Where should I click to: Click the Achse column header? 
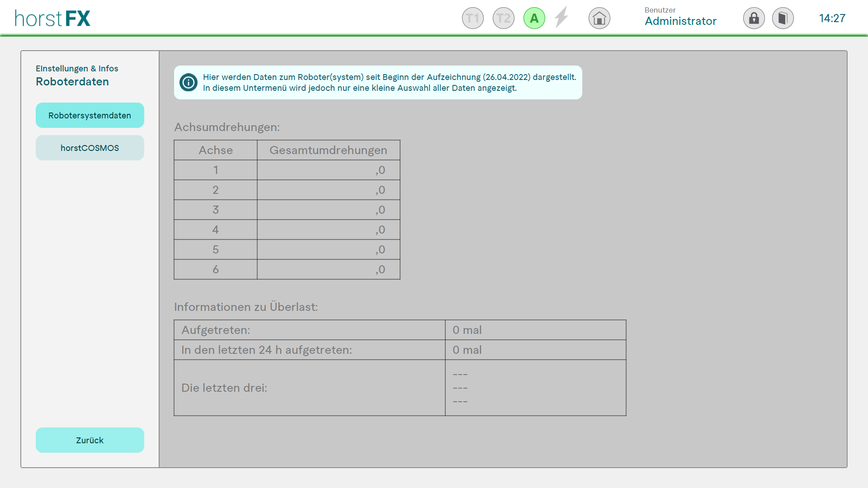tap(216, 150)
